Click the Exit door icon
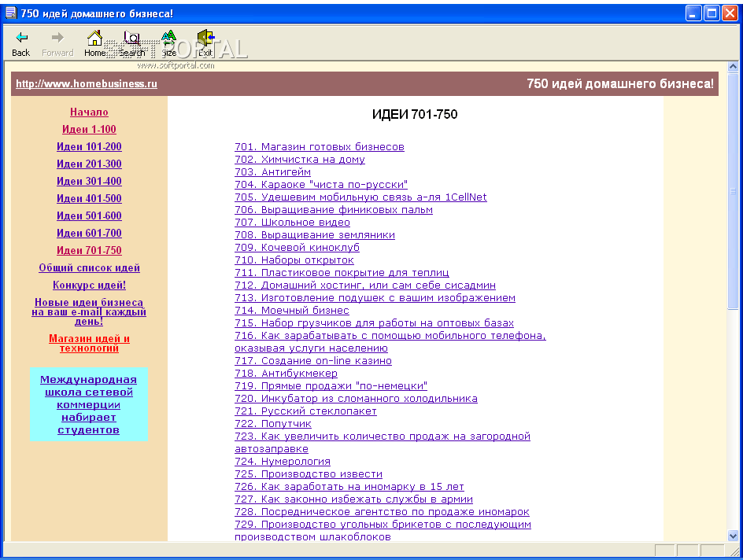Screen dimensions: 743x560 [x=205, y=38]
